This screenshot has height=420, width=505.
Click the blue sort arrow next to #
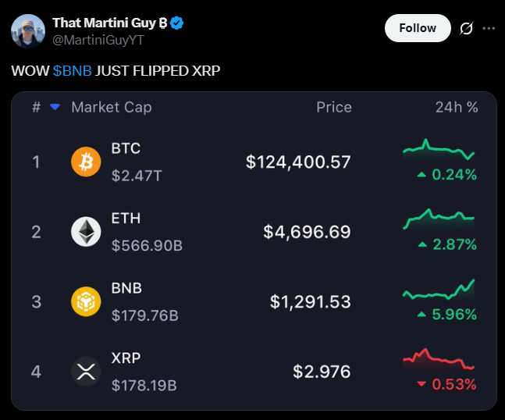pos(55,107)
